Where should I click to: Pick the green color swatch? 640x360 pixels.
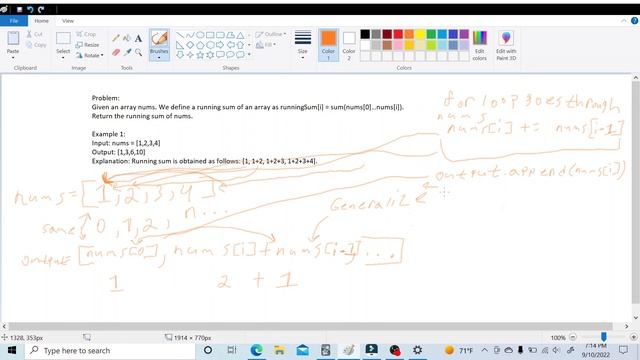431,34
